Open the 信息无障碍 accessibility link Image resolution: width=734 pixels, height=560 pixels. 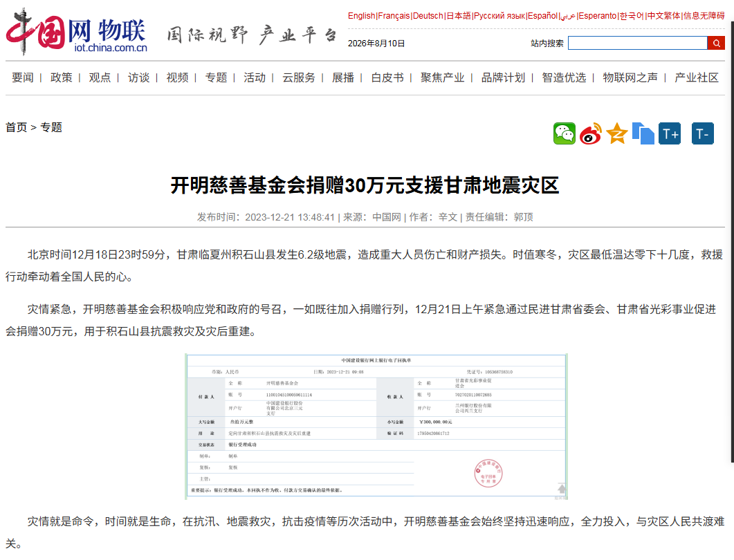tap(704, 15)
